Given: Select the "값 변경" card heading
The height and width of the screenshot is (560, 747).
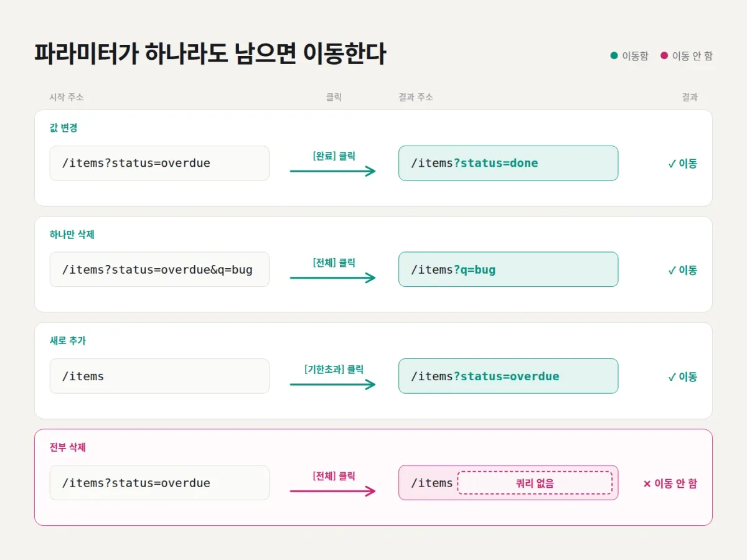Looking at the screenshot, I should pyautogui.click(x=63, y=128).
